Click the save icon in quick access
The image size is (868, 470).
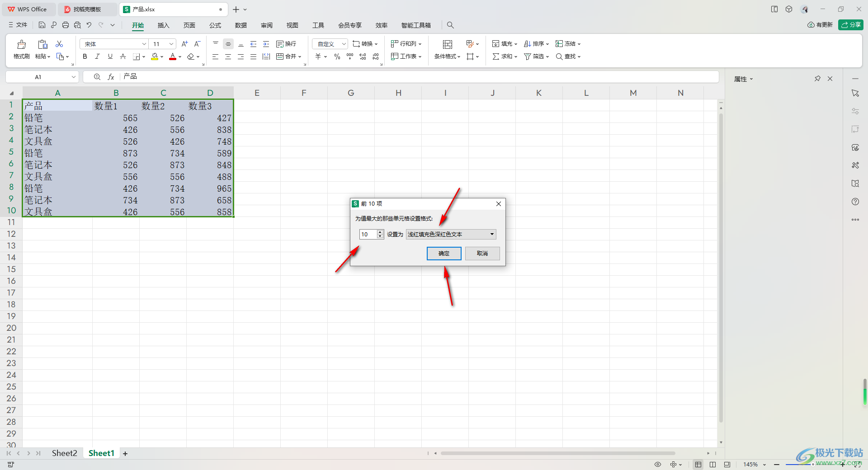click(42, 25)
